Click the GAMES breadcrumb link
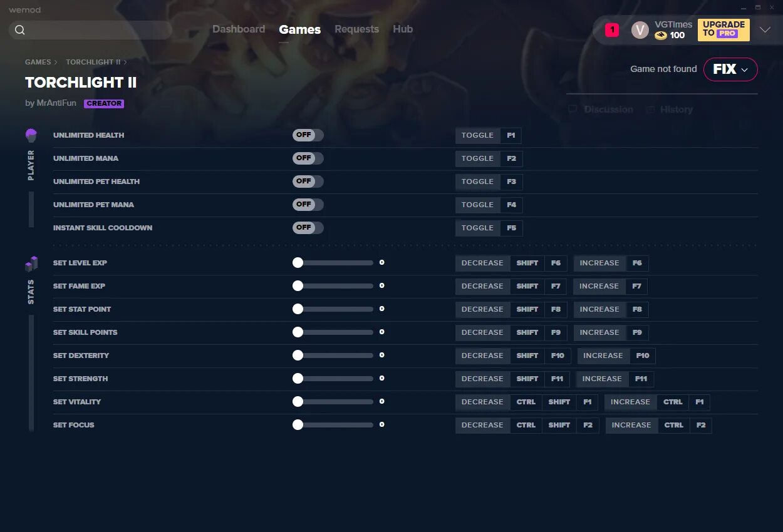Viewport: 783px width, 532px height. click(38, 62)
